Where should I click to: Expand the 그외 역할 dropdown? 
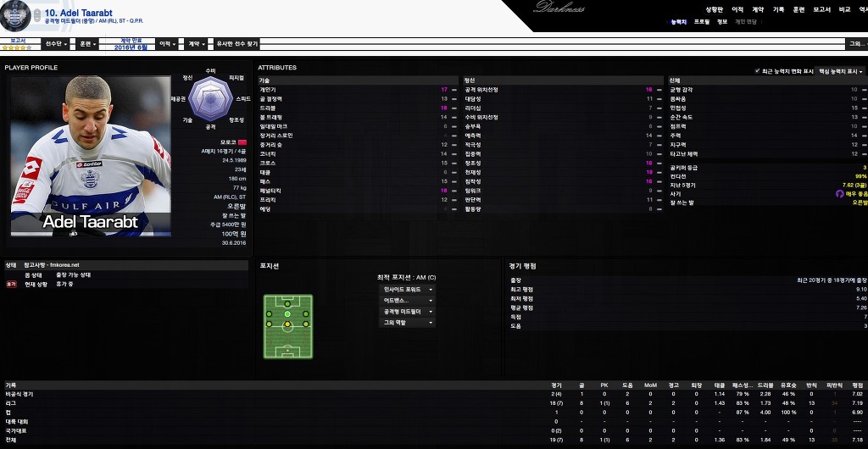point(406,323)
